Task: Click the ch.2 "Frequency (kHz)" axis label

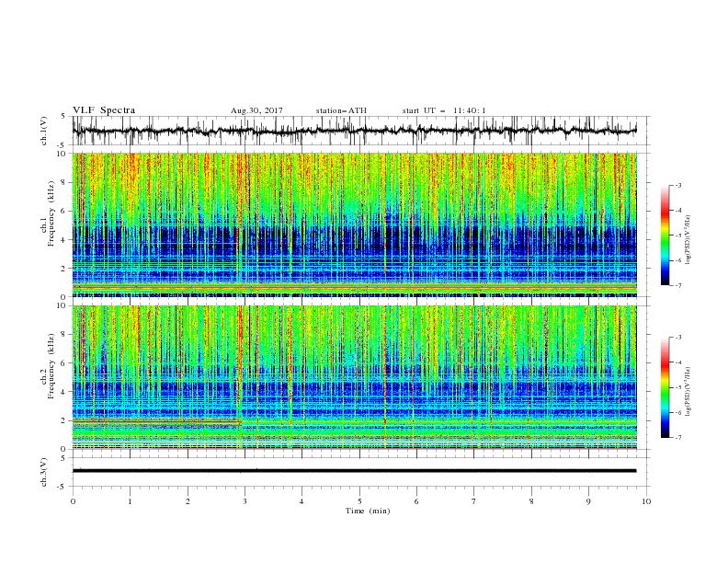Action: tap(51, 366)
